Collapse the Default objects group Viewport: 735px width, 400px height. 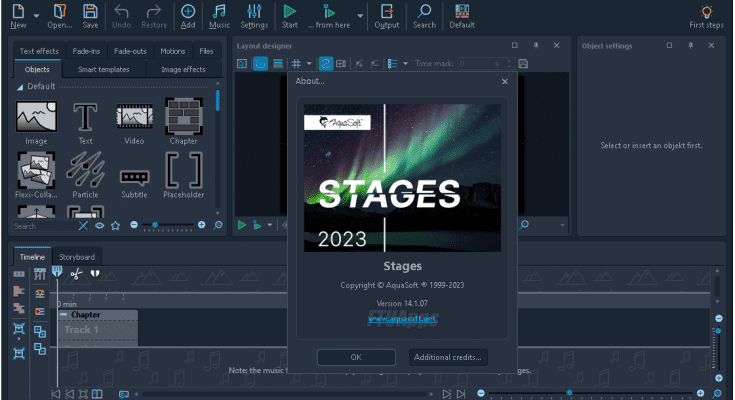click(20, 87)
